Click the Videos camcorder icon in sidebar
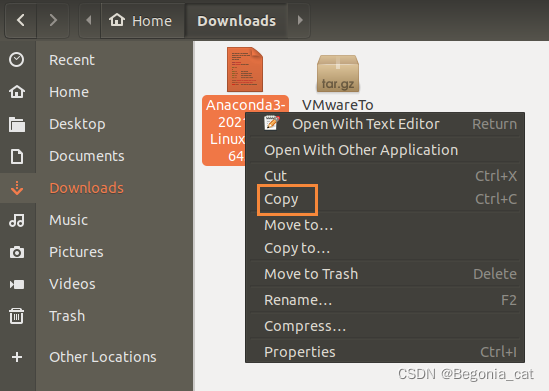The width and height of the screenshot is (549, 391). [x=17, y=284]
